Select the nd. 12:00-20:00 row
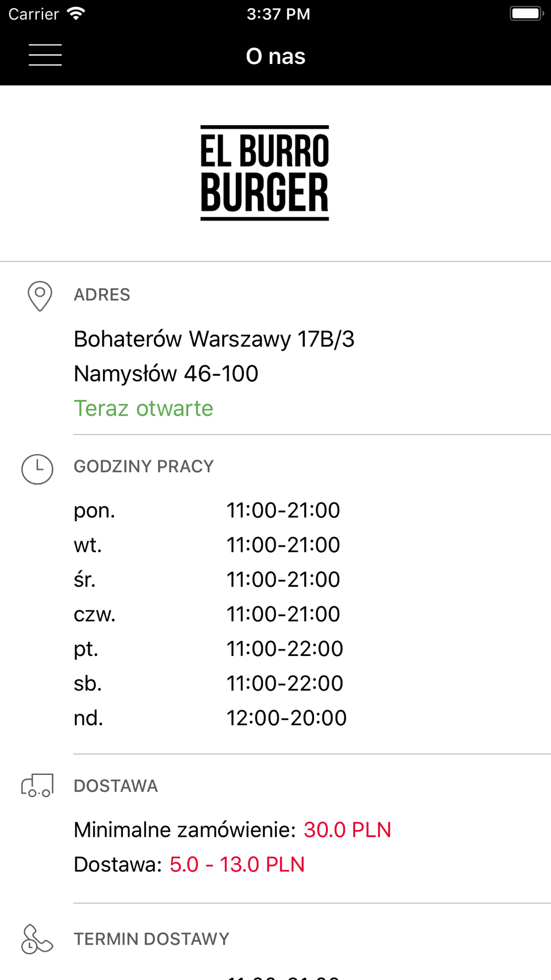551x980 pixels. pos(210,718)
